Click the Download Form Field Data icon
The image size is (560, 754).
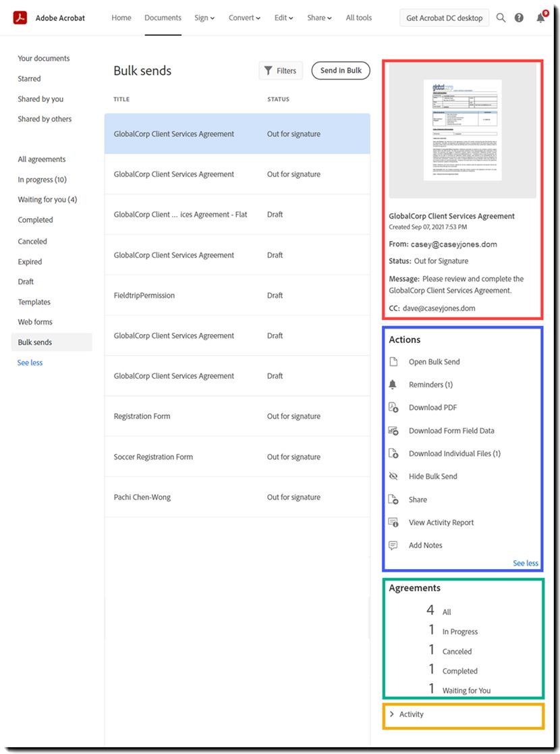click(x=393, y=431)
